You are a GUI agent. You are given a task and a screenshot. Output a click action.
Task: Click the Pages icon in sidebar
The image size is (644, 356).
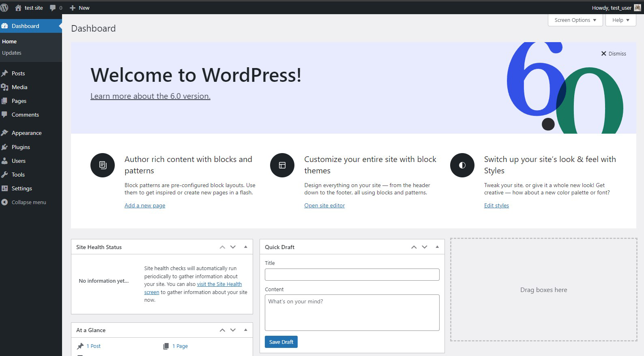4,101
